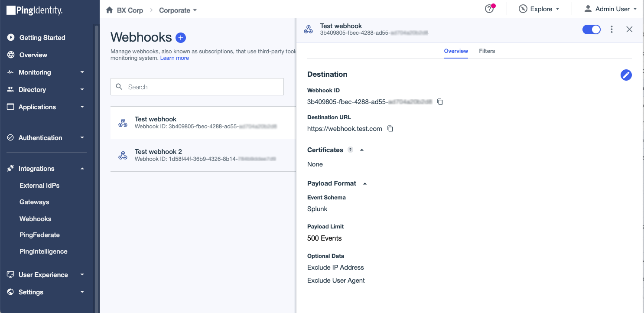Open the Corporate environment dropdown
Screen dimensions: 644x313
tap(177, 10)
